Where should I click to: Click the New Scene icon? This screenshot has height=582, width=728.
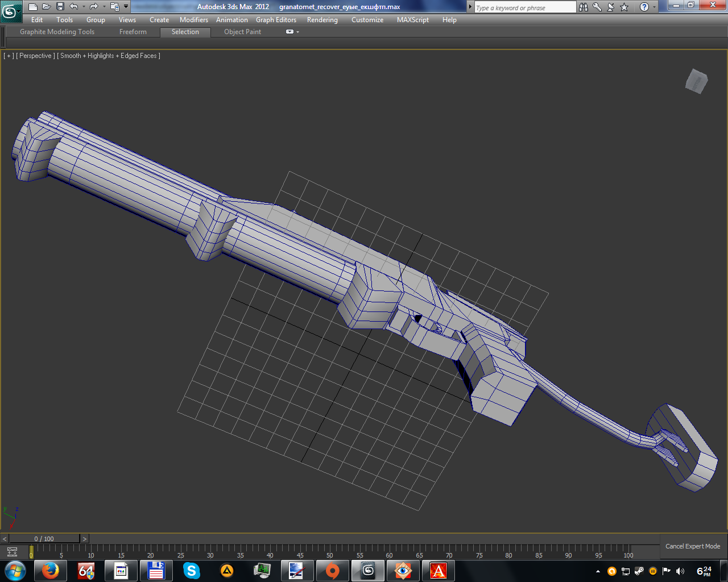pos(33,7)
